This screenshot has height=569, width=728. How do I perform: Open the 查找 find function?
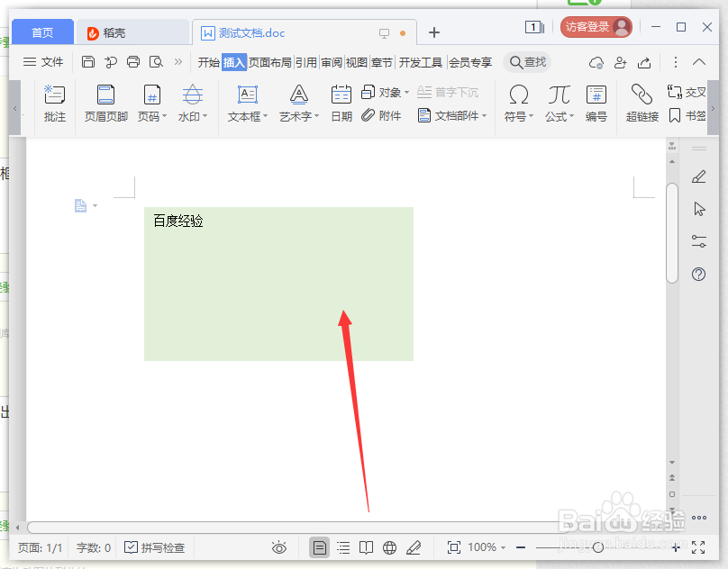coord(527,62)
